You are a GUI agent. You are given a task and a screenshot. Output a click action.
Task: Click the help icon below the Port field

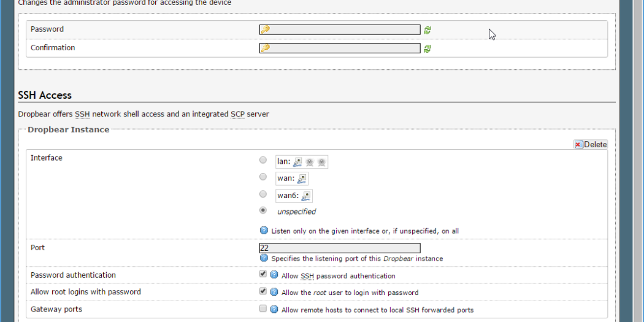(264, 258)
